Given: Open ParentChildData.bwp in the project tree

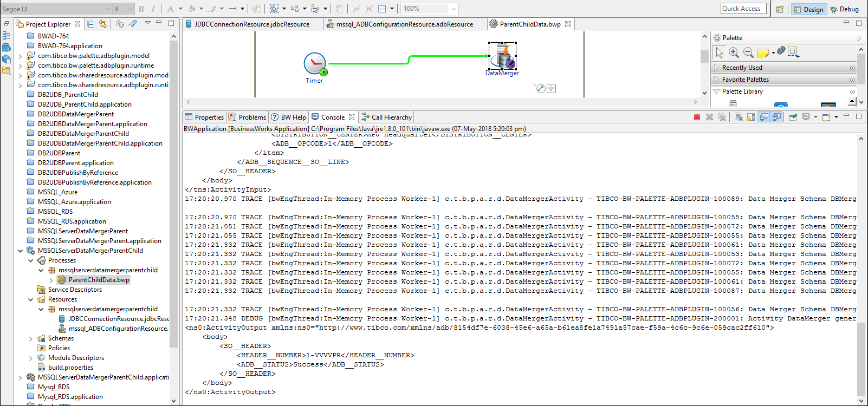Looking at the screenshot, I should (x=99, y=280).
